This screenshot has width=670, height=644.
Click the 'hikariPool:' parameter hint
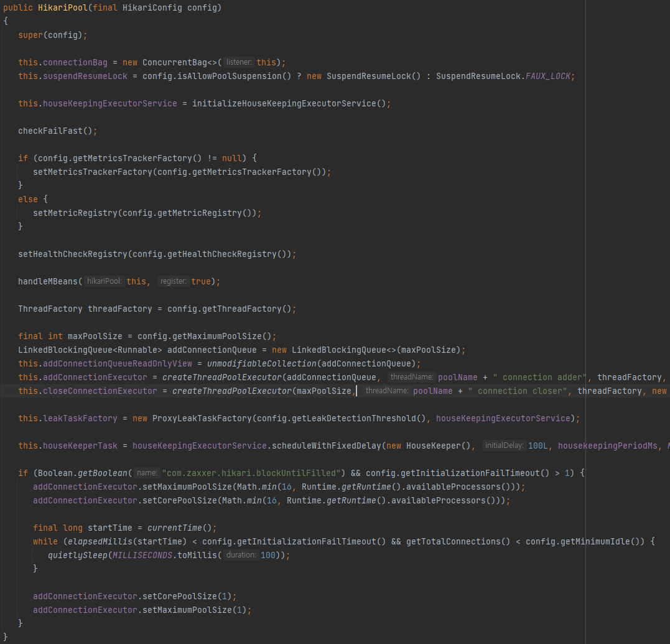tap(105, 281)
